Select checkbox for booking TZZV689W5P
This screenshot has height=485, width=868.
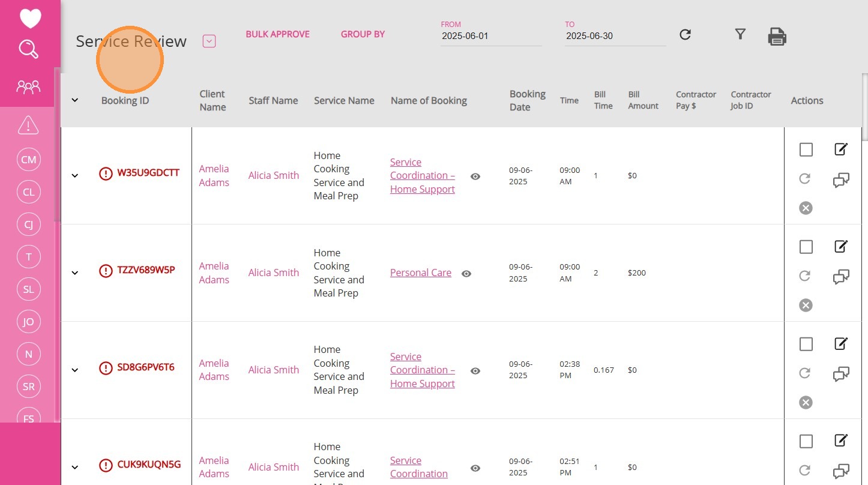(806, 247)
